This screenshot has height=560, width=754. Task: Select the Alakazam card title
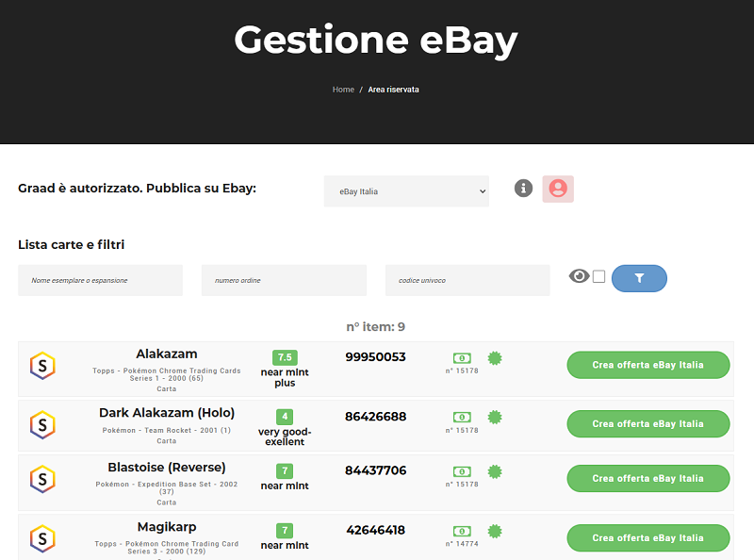point(167,354)
